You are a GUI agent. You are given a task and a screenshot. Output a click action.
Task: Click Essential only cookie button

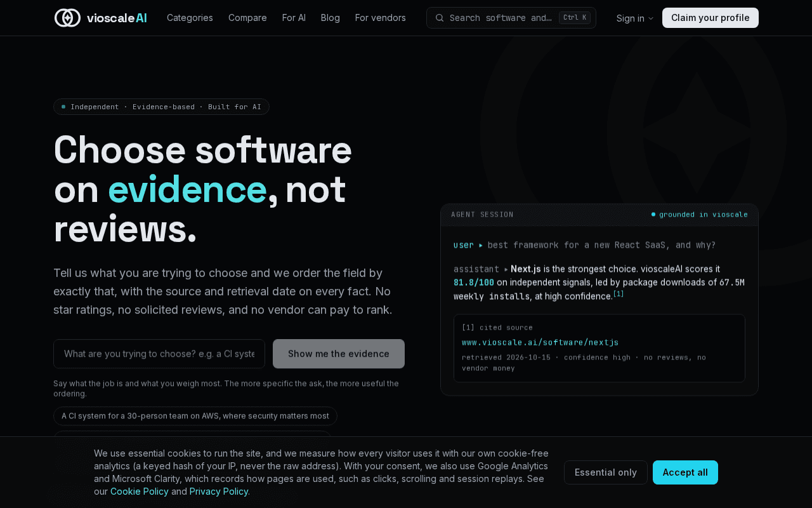606,472
